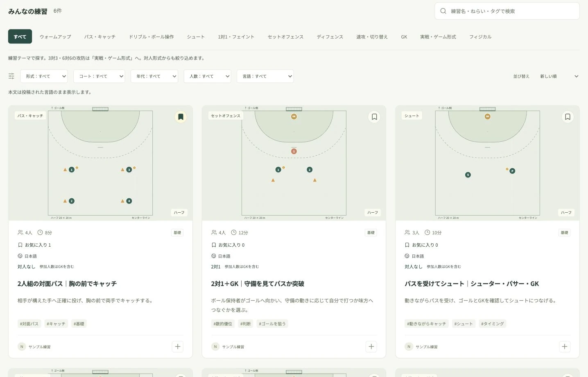Click the N avatar on 2人組の対面パス card

click(x=22, y=347)
